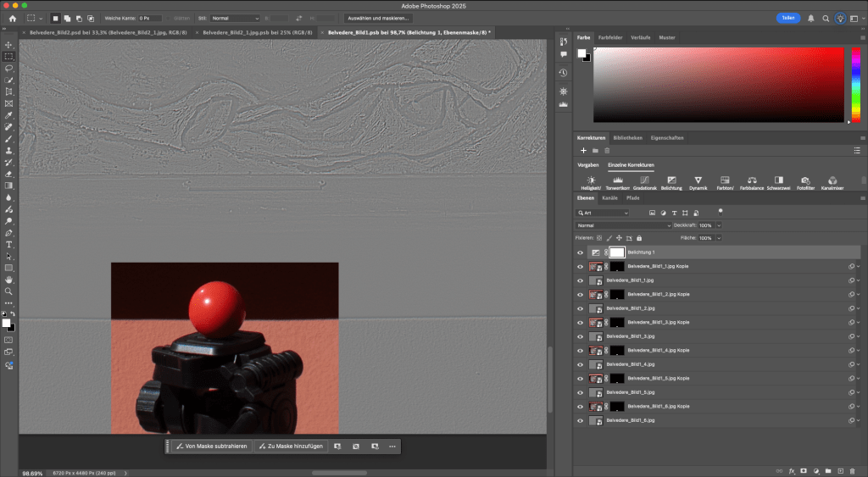
Task: Hide the Belichtung 1 layer
Action: [581, 252]
